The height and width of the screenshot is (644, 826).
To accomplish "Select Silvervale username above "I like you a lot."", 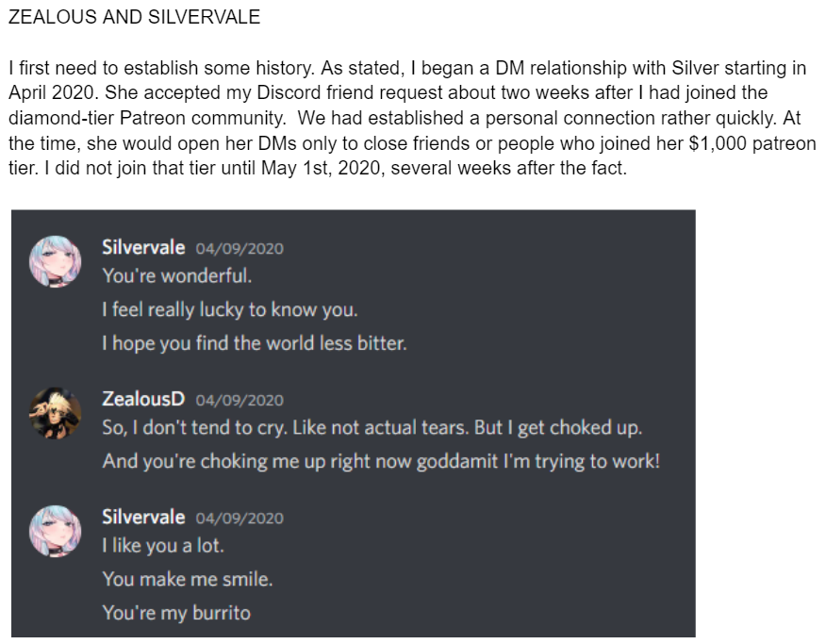I will tap(143, 517).
